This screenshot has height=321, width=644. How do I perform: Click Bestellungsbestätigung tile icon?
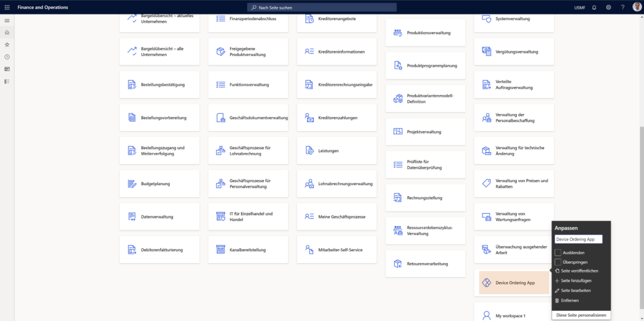pyautogui.click(x=132, y=85)
